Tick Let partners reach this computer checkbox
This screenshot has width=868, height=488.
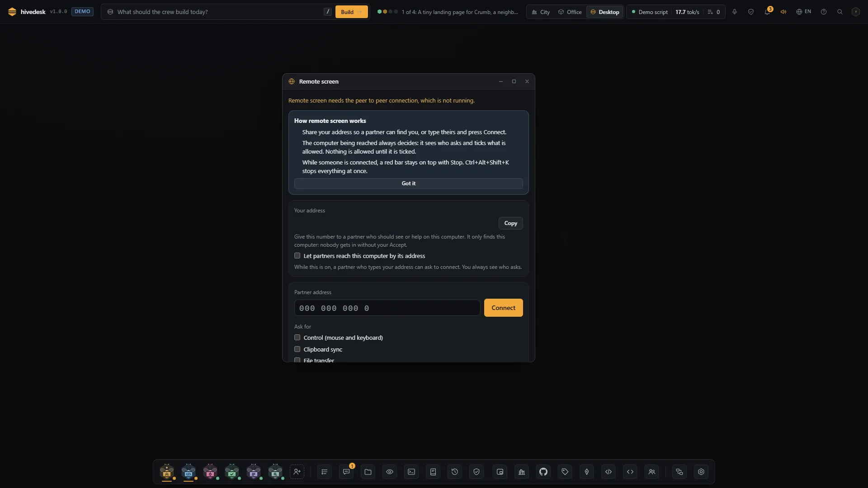point(297,256)
